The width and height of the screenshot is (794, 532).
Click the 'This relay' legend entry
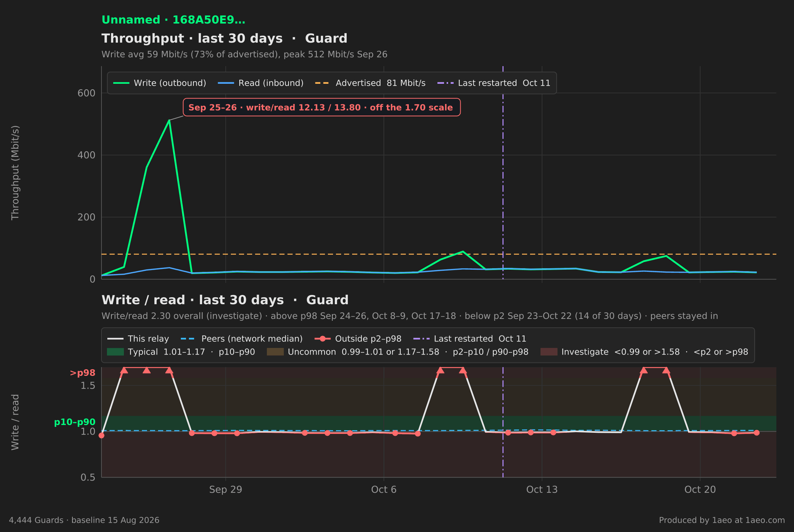[138, 339]
